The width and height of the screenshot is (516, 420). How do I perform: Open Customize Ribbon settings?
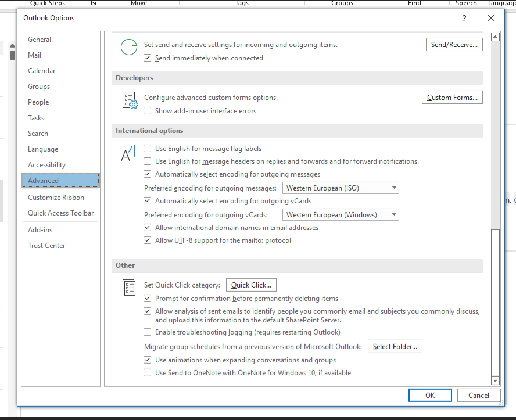61,198
